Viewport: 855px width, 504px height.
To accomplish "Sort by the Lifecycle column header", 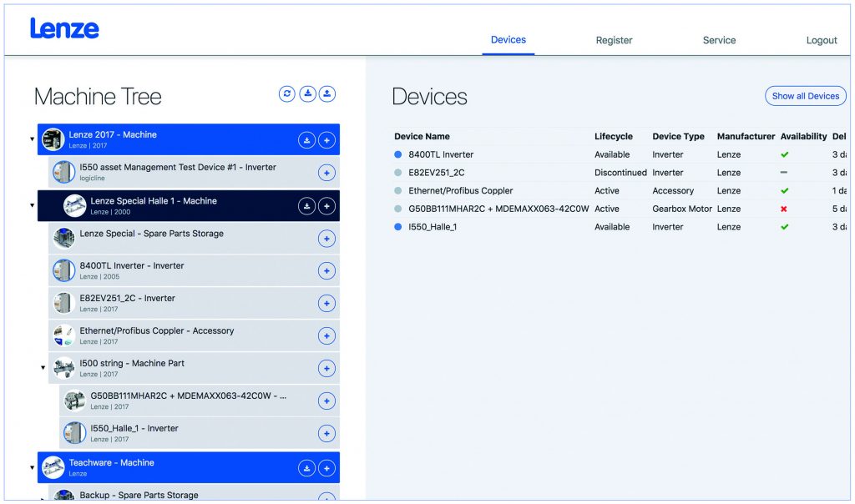I will (613, 136).
